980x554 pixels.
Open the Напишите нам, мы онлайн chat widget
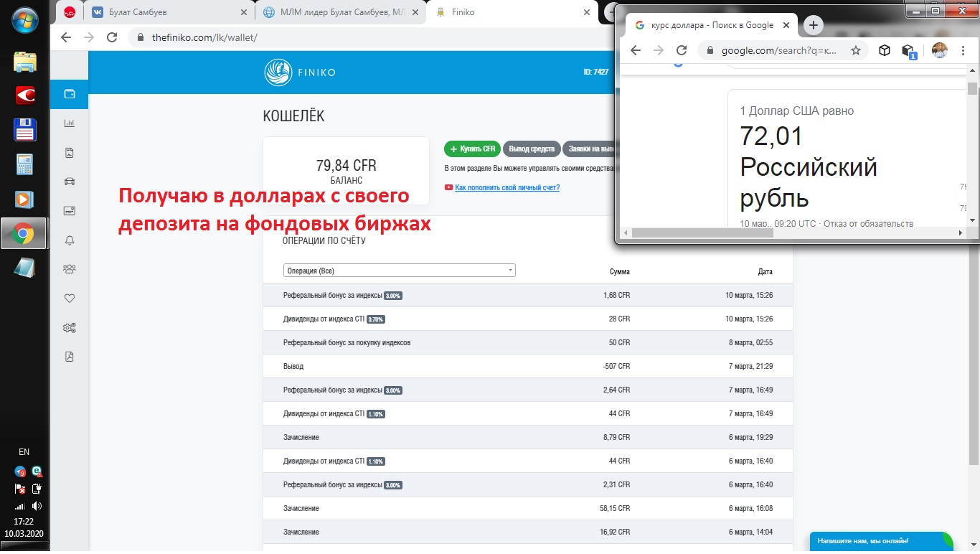882,541
